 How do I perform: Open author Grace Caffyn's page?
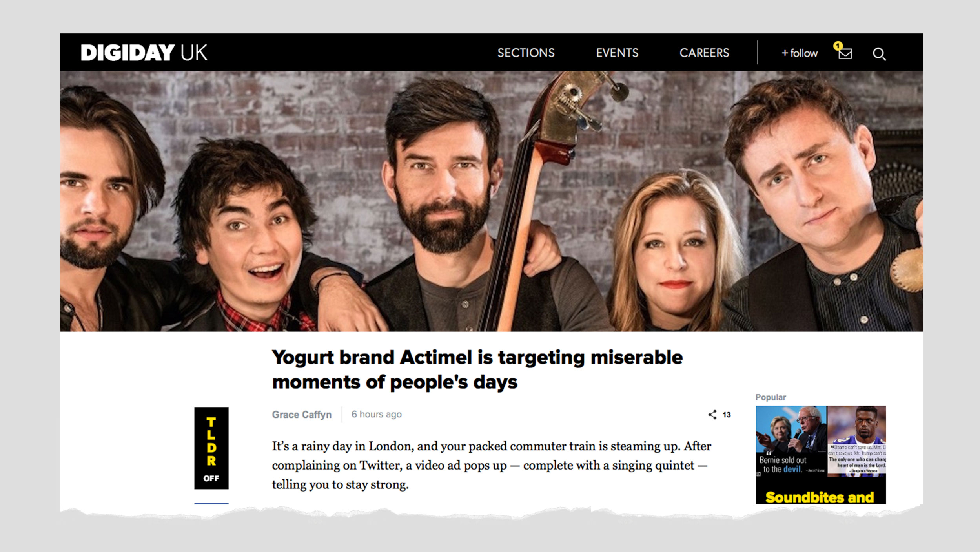302,415
